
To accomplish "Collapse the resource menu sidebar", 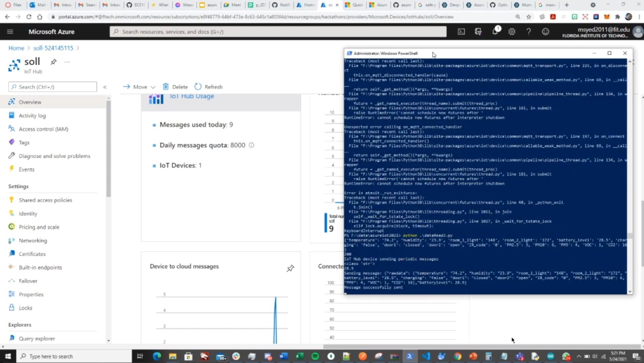I will (x=105, y=87).
